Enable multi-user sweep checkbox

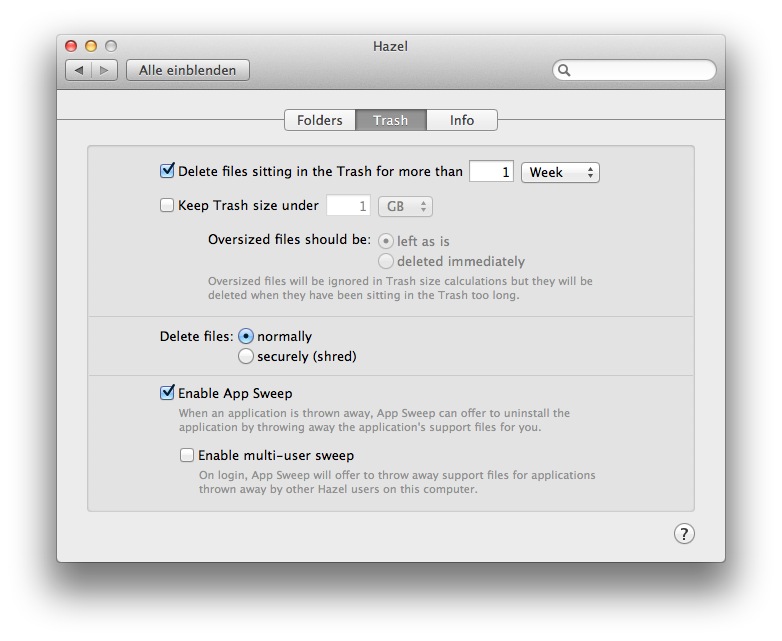tap(187, 455)
